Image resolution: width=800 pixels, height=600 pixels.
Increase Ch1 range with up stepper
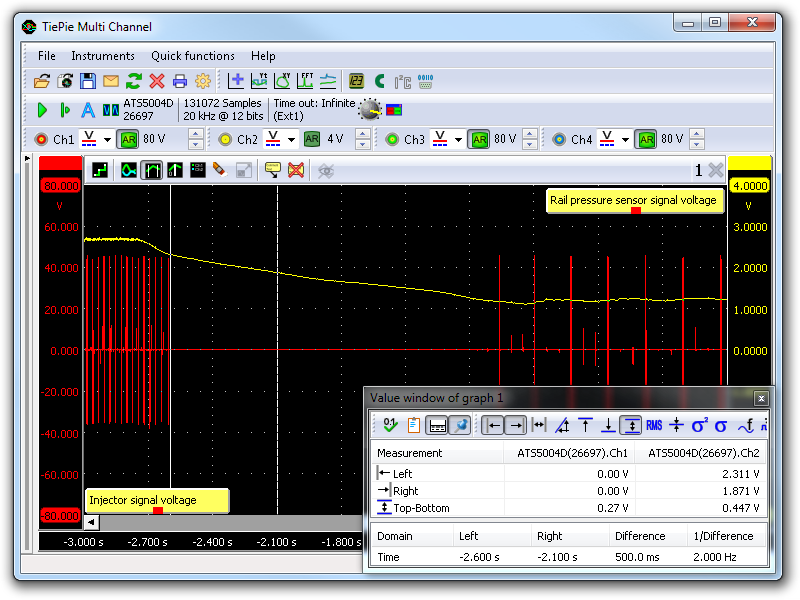pos(195,134)
